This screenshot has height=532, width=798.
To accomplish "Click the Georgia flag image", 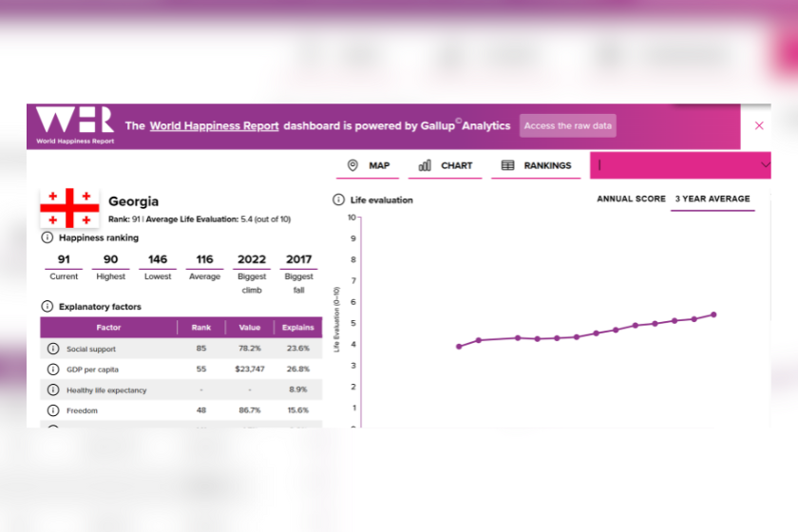I will point(69,207).
